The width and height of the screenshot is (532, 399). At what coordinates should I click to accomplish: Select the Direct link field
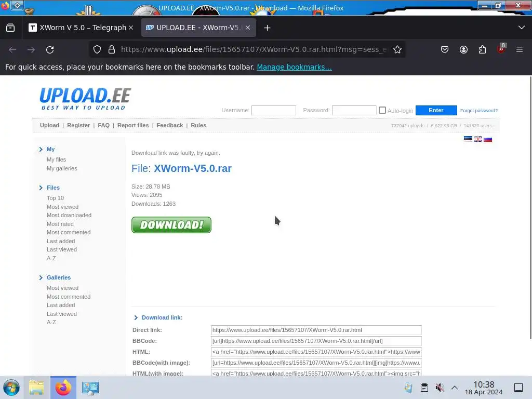316,330
